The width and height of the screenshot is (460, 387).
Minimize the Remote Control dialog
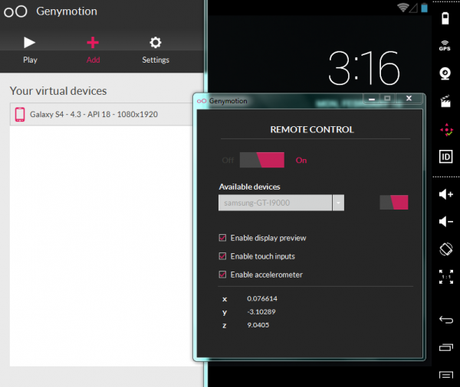(372, 99)
